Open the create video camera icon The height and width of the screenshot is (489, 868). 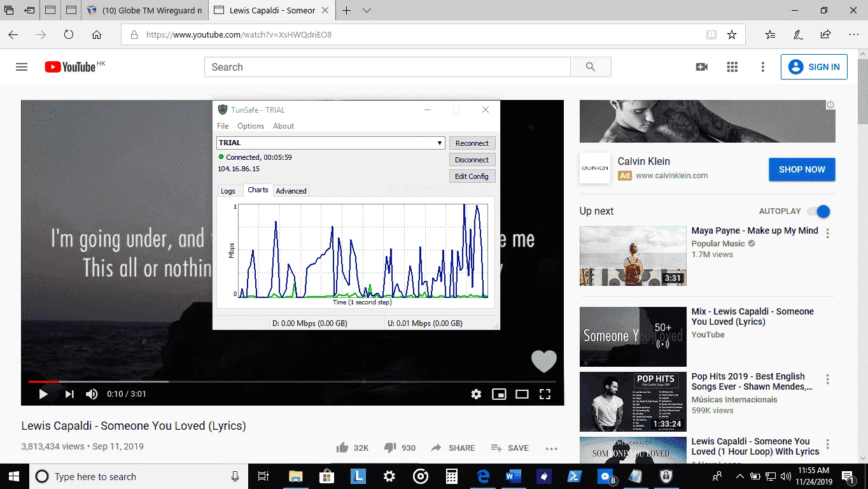702,67
